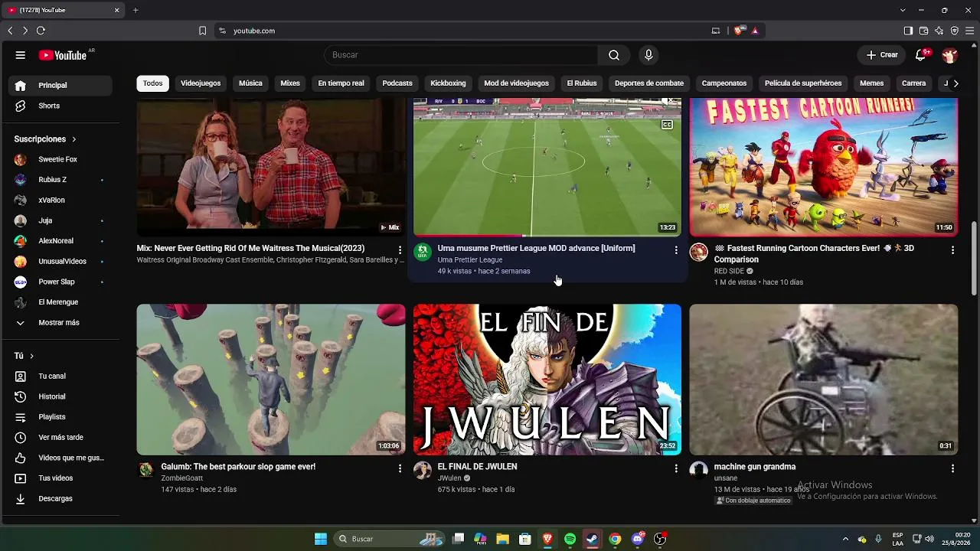The width and height of the screenshot is (980, 551).
Task: Open Brave Rewards triangle icon
Action: (755, 31)
